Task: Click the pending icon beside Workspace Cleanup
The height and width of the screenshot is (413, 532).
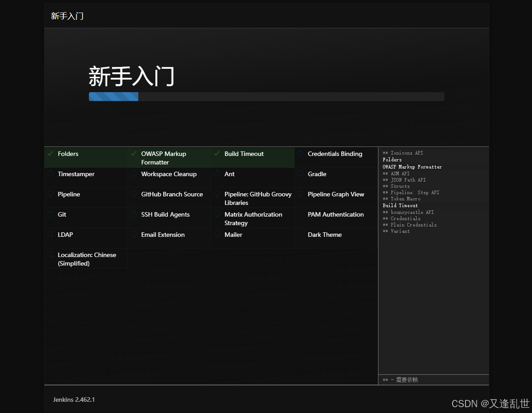Action: [x=134, y=174]
